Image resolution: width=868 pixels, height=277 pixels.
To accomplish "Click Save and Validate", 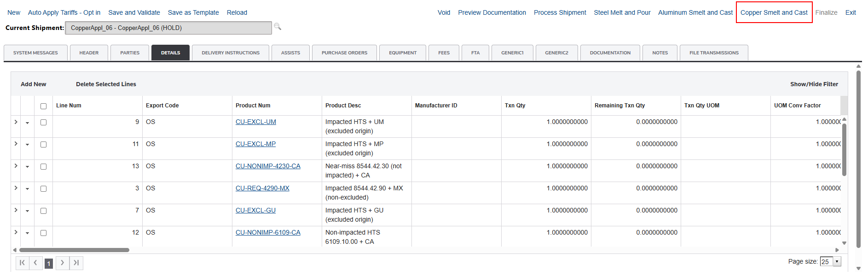I will tap(134, 12).
